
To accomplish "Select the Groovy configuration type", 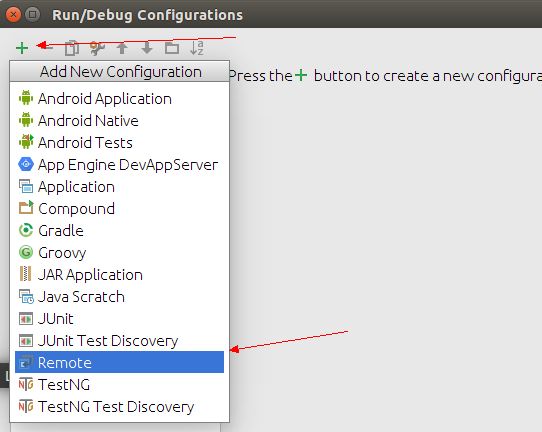I will coord(119,253).
